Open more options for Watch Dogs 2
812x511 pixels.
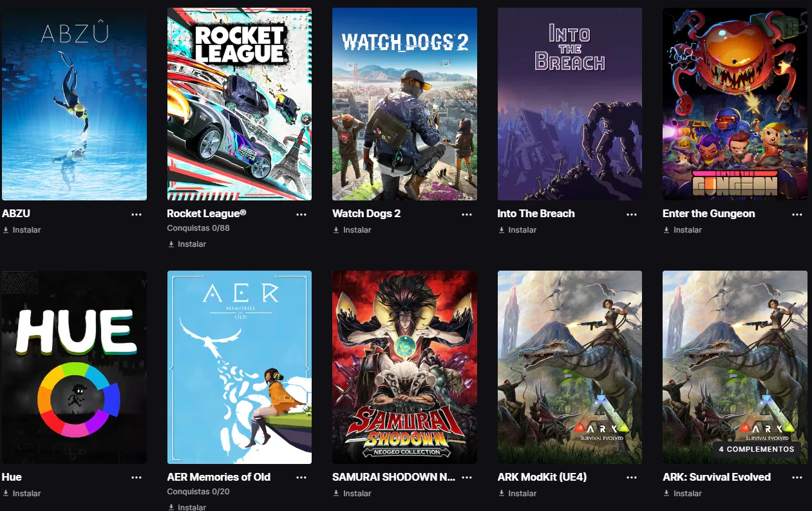coord(467,215)
